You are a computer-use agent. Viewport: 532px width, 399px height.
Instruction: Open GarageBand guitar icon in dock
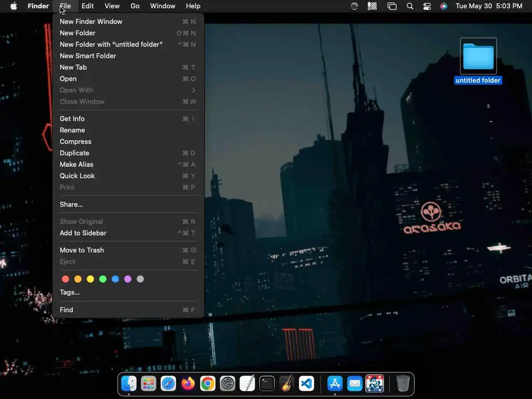tap(287, 384)
